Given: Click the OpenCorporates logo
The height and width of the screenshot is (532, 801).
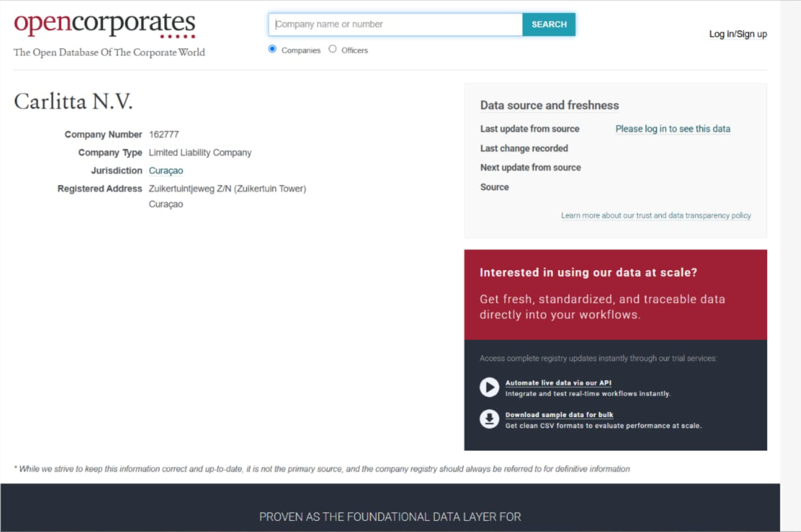Looking at the screenshot, I should tap(104, 25).
